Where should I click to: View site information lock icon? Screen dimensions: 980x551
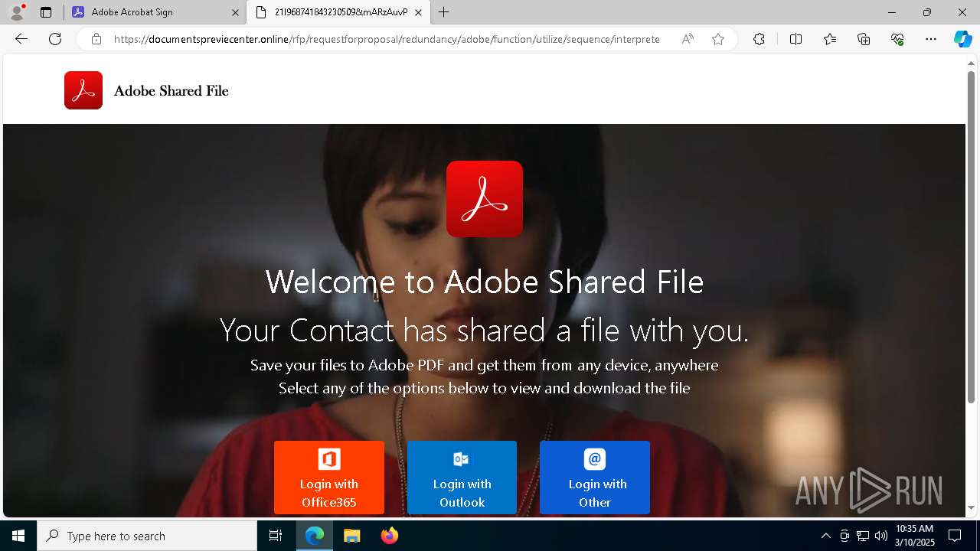(x=96, y=39)
